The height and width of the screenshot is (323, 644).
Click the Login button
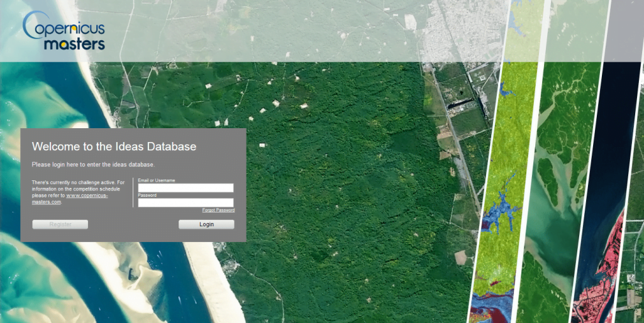click(206, 224)
